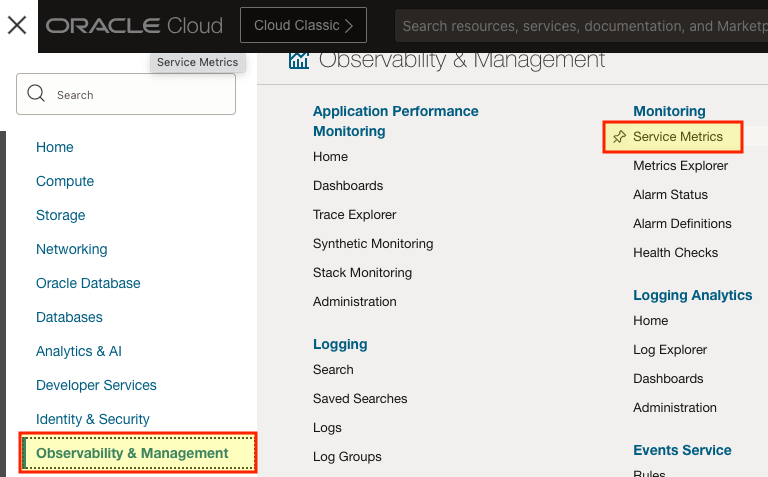Open Trace Explorer under Application Performance Monitoring
The width and height of the screenshot is (768, 477).
tap(354, 215)
